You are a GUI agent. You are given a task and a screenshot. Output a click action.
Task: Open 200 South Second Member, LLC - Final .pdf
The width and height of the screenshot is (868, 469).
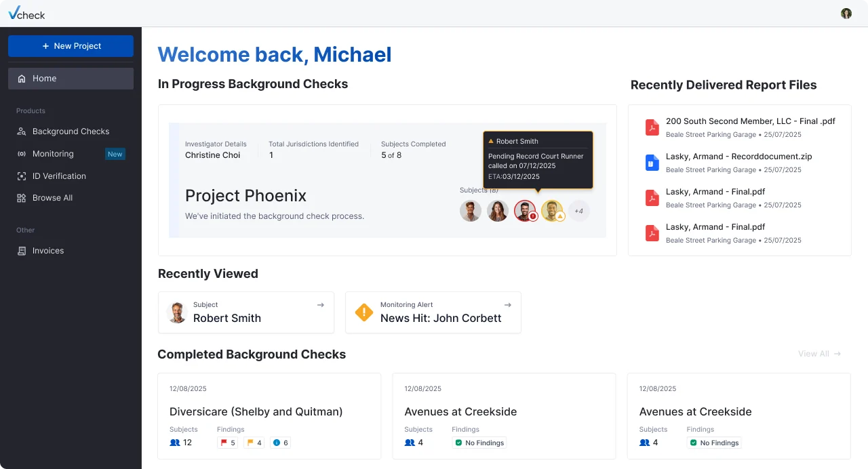pos(751,121)
